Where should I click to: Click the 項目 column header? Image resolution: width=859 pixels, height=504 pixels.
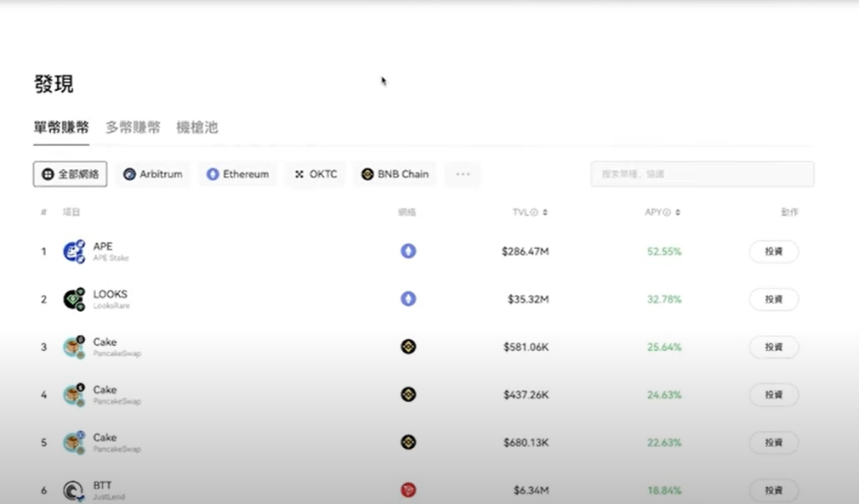pyautogui.click(x=71, y=212)
